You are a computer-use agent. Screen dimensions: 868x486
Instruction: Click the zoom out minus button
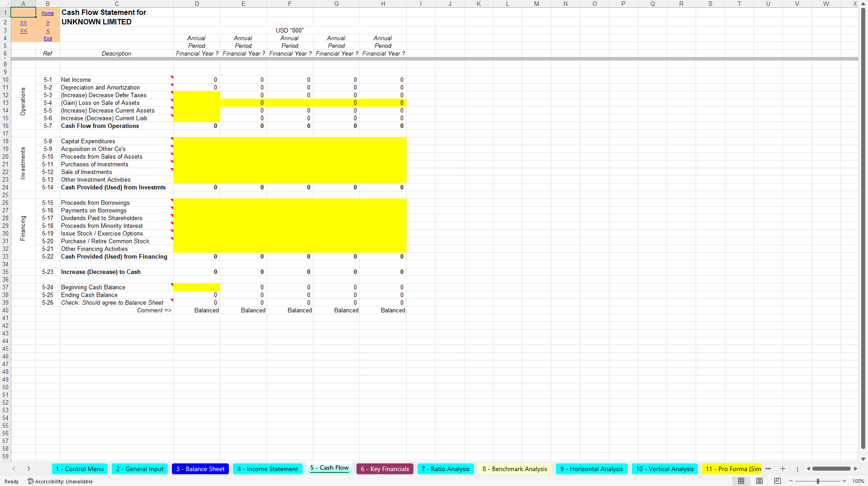(791, 481)
